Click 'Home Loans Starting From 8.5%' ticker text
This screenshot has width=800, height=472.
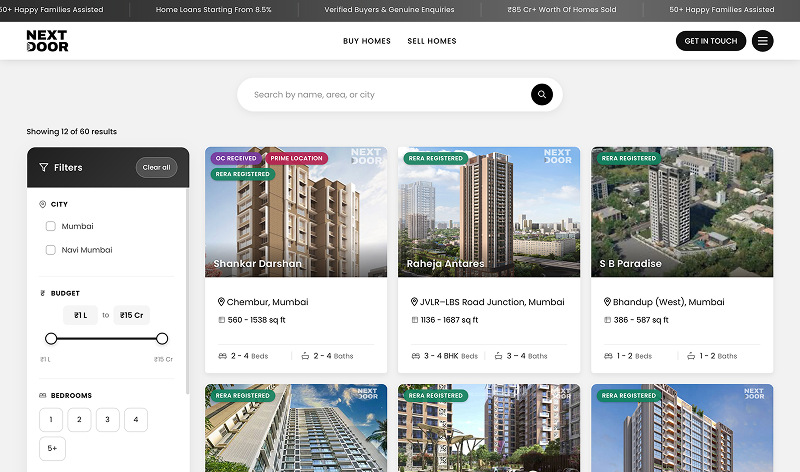213,10
